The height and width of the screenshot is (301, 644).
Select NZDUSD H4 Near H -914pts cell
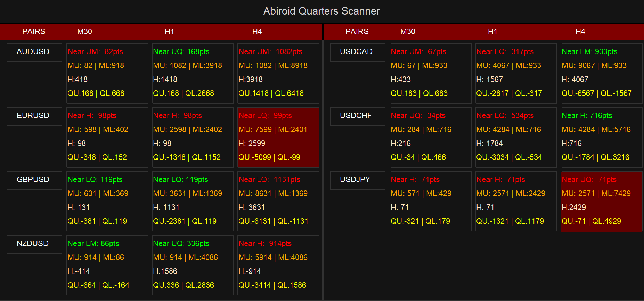point(278,265)
